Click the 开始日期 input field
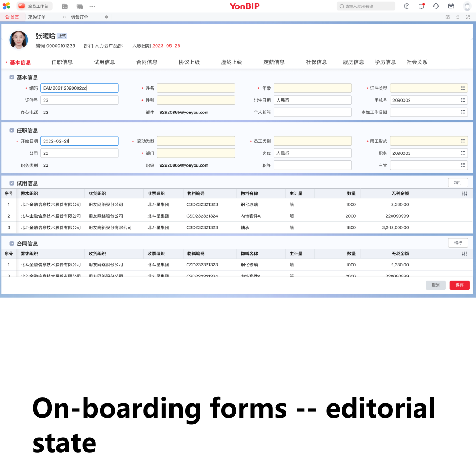 [79, 141]
